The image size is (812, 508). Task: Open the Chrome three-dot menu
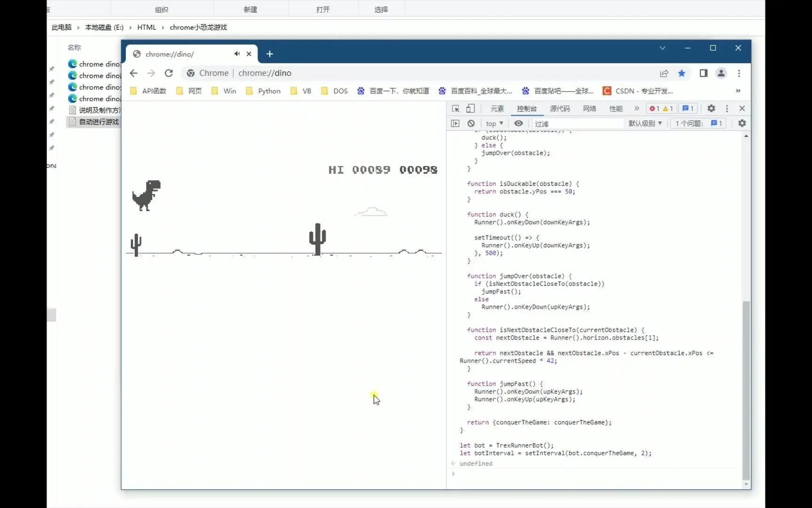tap(739, 73)
